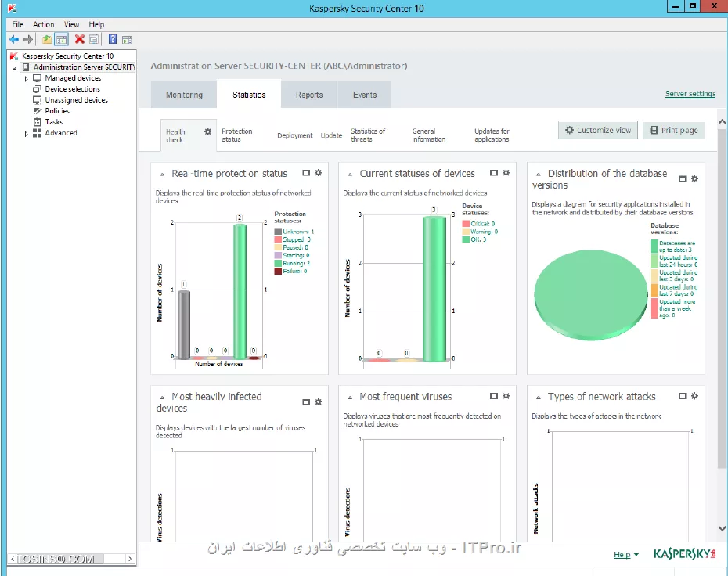
Task: Click the Tasks icon in tree
Action: (x=37, y=121)
